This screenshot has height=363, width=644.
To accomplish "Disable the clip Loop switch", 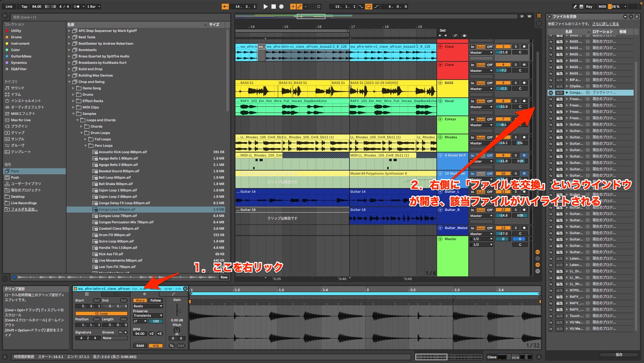I will click(x=101, y=313).
